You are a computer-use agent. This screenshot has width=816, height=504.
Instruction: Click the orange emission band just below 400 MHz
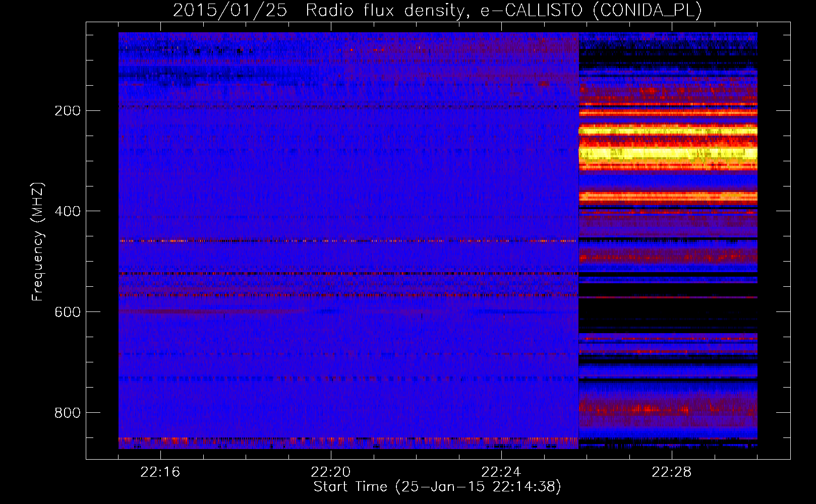click(x=668, y=197)
